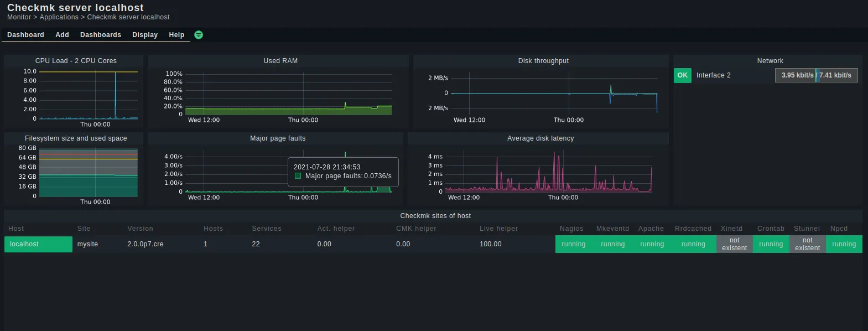This screenshot has height=331, width=868.
Task: Click the OK status badge for Interface 2
Action: 683,75
